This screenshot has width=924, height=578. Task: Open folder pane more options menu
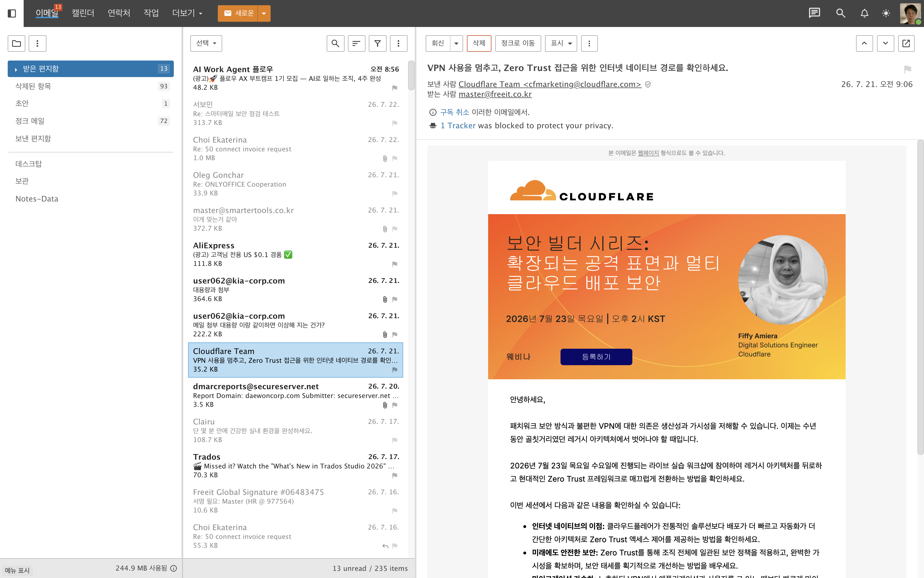point(37,43)
